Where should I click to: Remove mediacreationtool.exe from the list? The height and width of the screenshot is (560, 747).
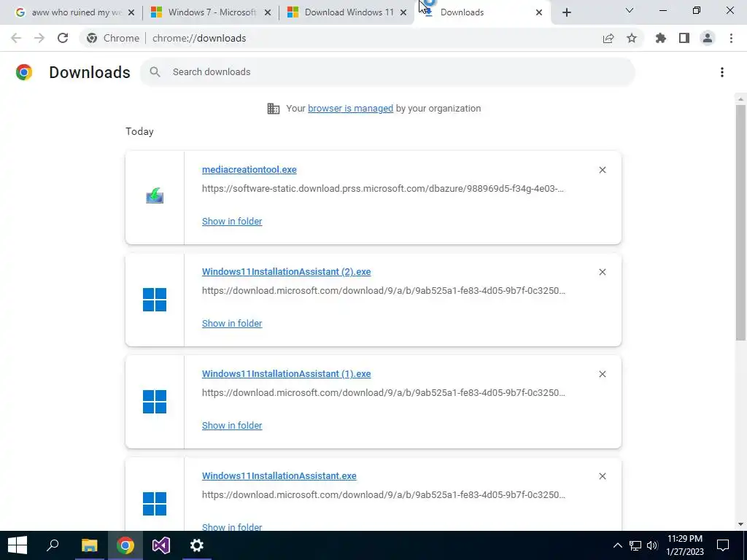[603, 170]
